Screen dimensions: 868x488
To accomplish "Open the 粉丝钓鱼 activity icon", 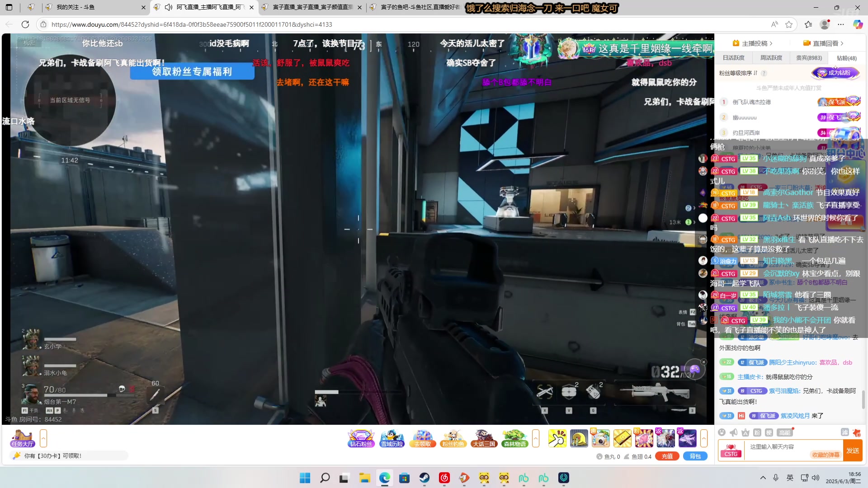I will (453, 438).
